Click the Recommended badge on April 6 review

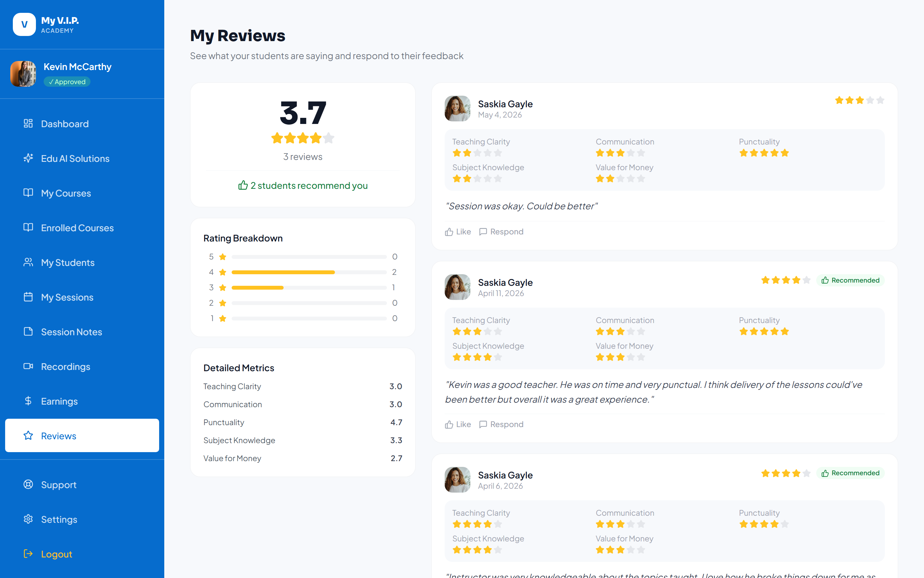pos(850,473)
